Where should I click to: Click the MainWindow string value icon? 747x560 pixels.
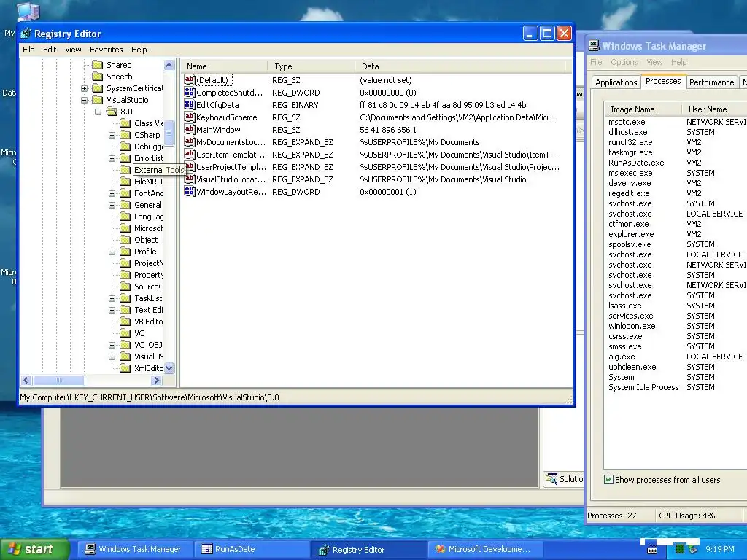(x=190, y=130)
